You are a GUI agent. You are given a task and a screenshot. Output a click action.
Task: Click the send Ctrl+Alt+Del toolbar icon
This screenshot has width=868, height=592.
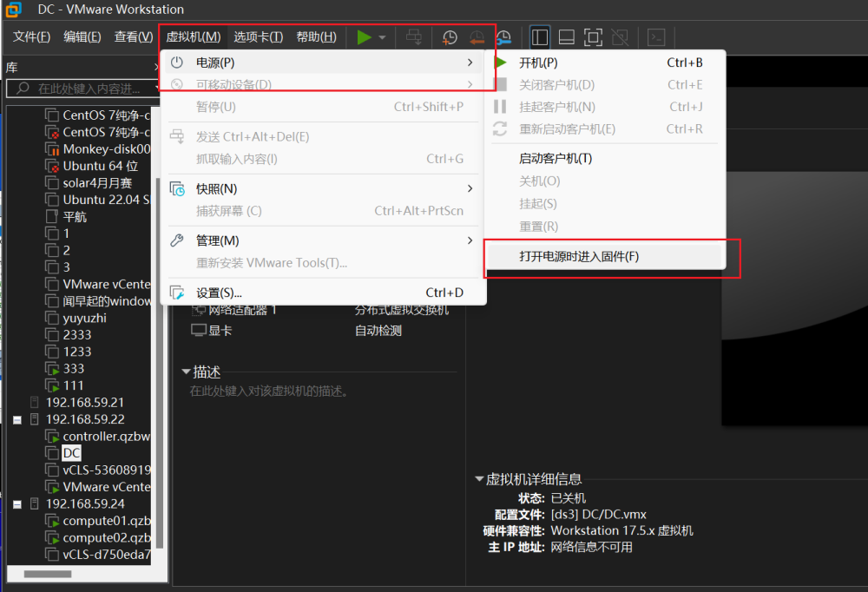point(414,37)
